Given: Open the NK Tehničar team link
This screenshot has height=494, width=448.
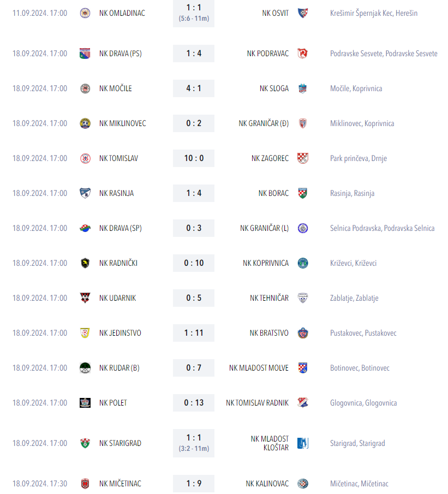Looking at the screenshot, I should click(269, 298).
